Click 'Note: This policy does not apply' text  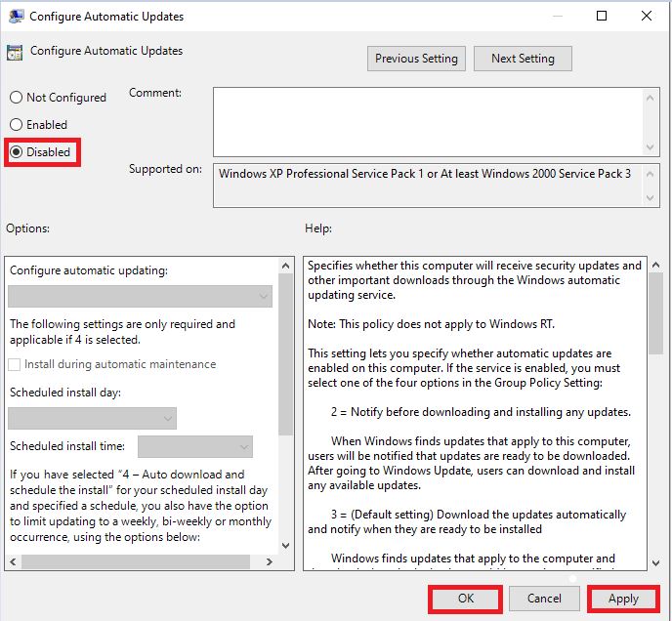coord(431,324)
